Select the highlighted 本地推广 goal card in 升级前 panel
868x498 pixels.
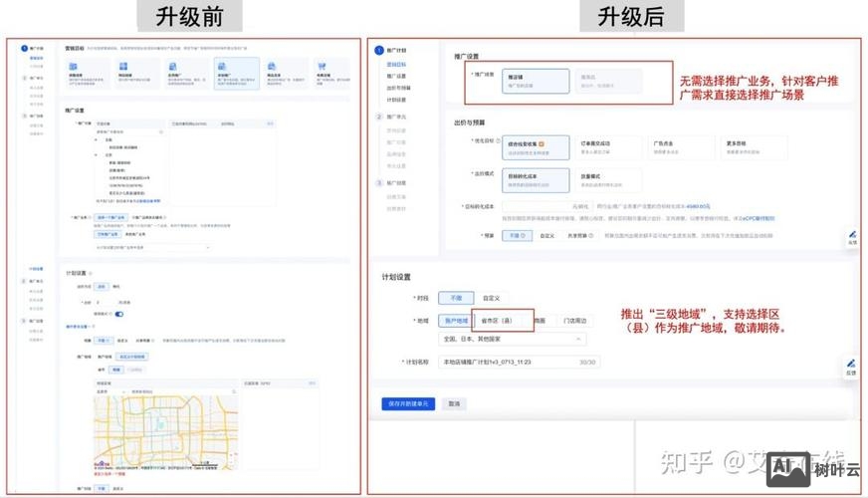236,73
